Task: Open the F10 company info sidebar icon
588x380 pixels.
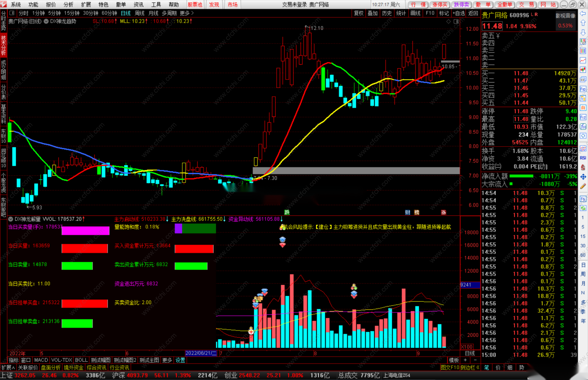Action: click(583, 89)
